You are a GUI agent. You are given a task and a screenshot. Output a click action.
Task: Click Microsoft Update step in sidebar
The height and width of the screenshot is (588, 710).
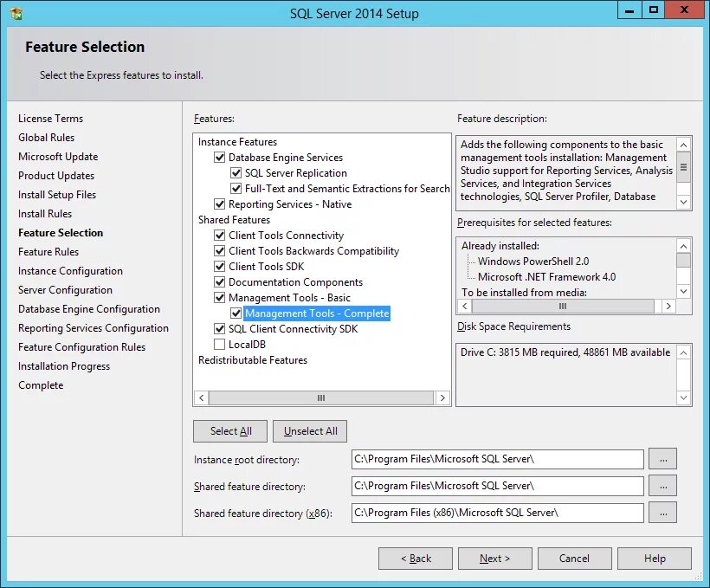[58, 156]
